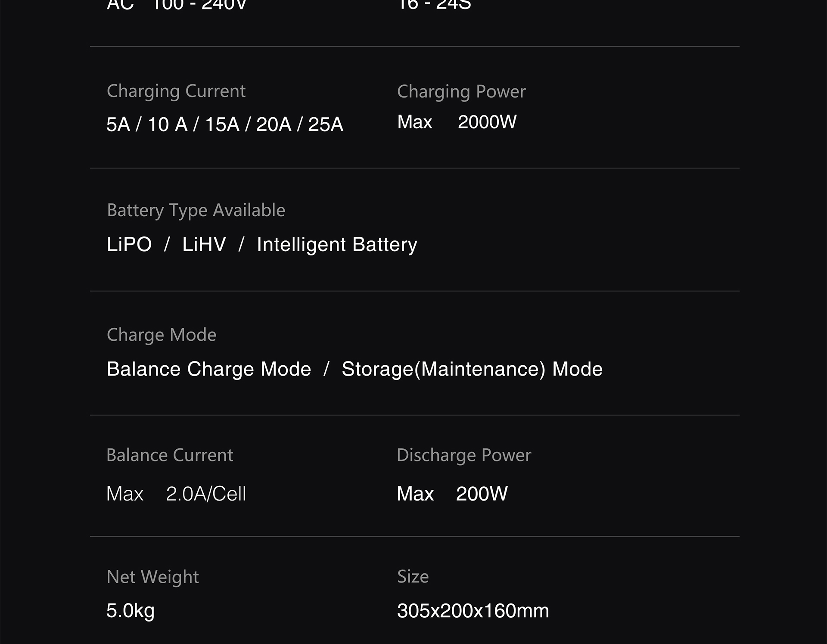Screen dimensions: 827x644
Task: Select the Storage(Maintenance) Mode text
Action: 472,369
